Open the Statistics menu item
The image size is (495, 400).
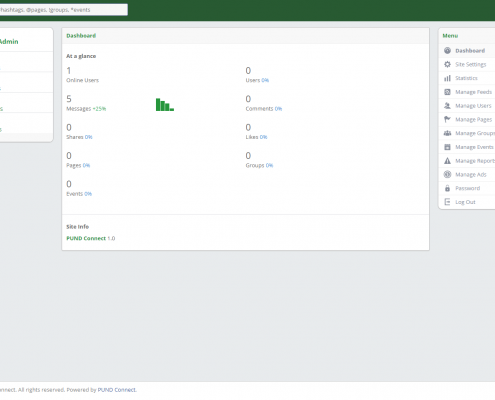pos(467,78)
